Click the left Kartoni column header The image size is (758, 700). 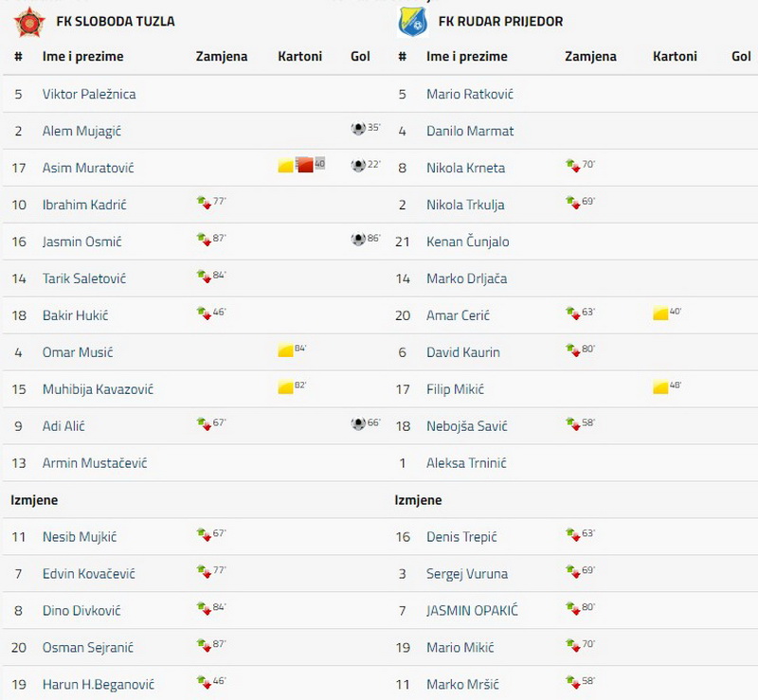(299, 57)
